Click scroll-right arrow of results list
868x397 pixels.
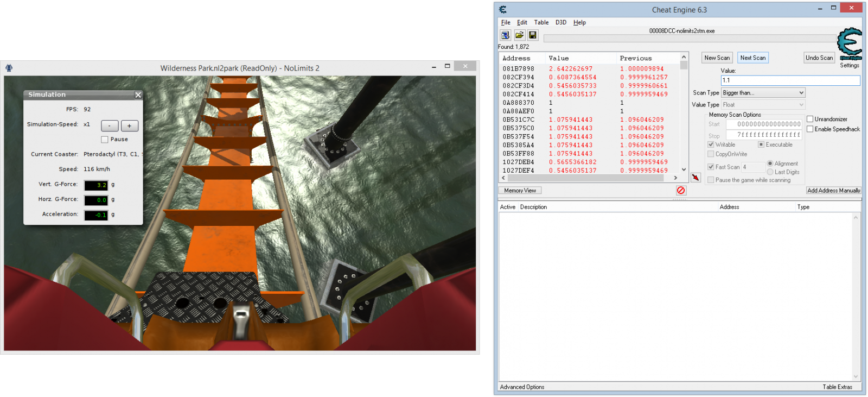pyautogui.click(x=675, y=178)
